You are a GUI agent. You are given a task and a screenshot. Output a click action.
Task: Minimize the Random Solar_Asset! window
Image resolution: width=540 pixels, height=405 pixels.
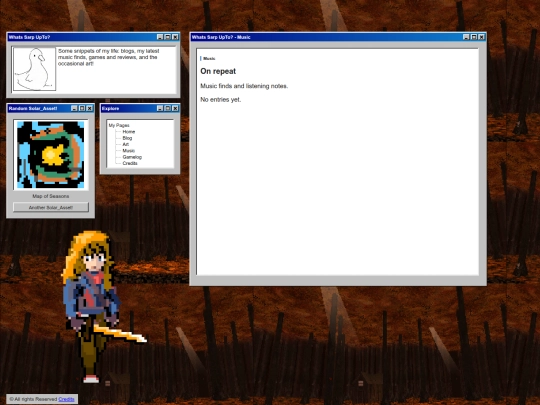click(x=74, y=108)
